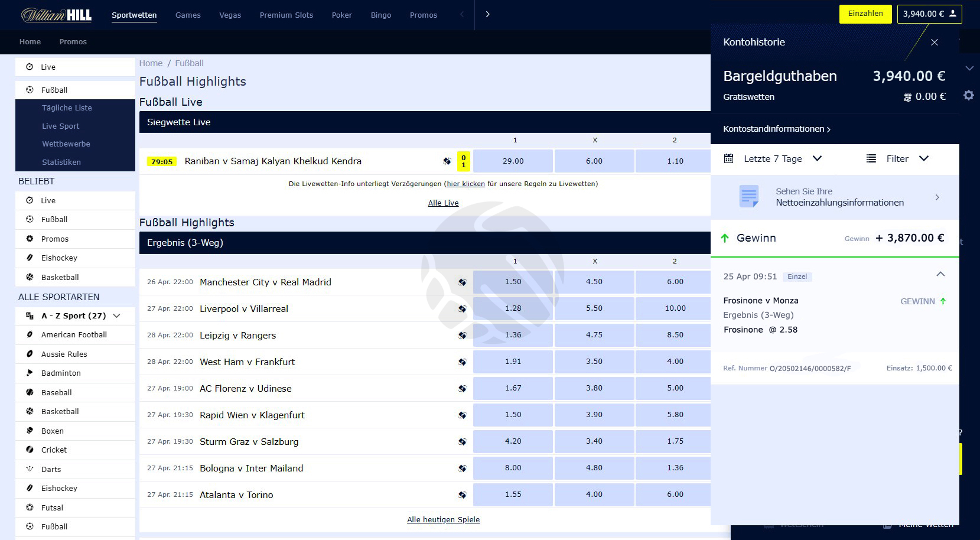Go to Premium Slots tab
This screenshot has width=980, height=540.
(286, 15)
